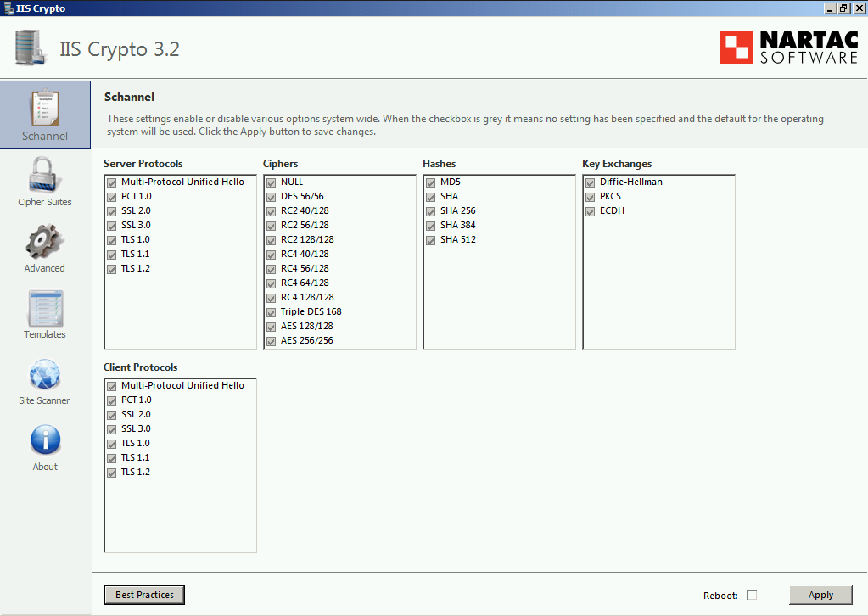This screenshot has height=616, width=868.
Task: Toggle the SHA 384 hash checkbox
Action: [431, 225]
